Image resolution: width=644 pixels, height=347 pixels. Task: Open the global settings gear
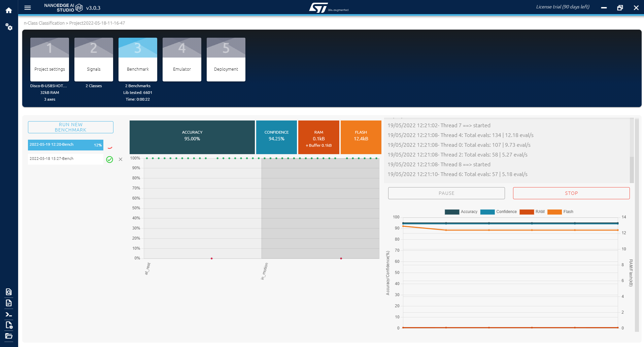point(9,28)
